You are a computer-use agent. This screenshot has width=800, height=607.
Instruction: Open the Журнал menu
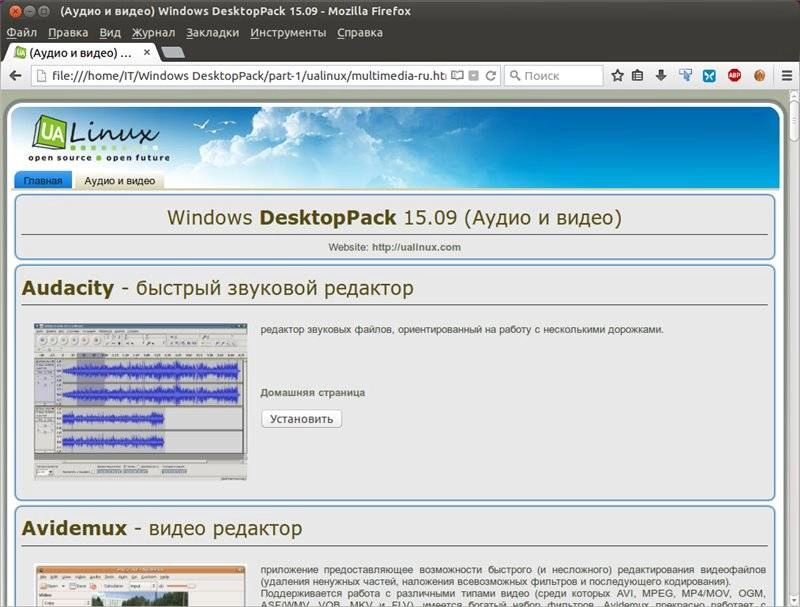pos(153,33)
